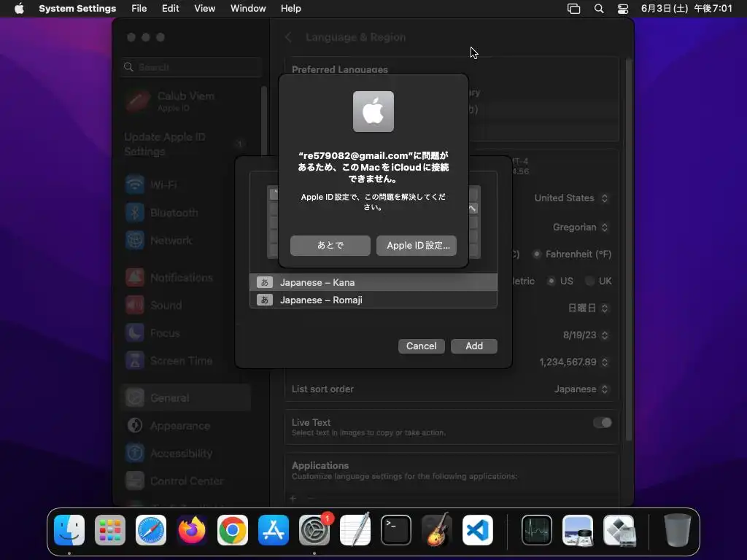Open the Region United States dropdown

[570, 198]
